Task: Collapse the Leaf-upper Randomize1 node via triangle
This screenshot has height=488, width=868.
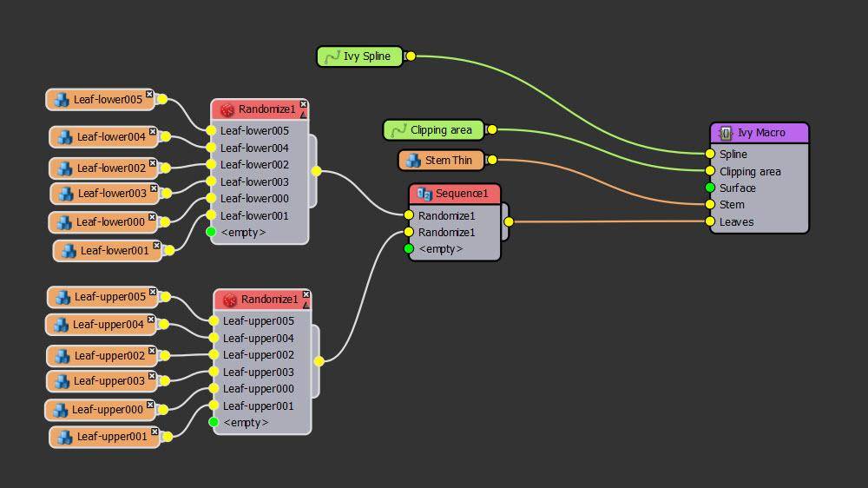Action: coord(306,304)
